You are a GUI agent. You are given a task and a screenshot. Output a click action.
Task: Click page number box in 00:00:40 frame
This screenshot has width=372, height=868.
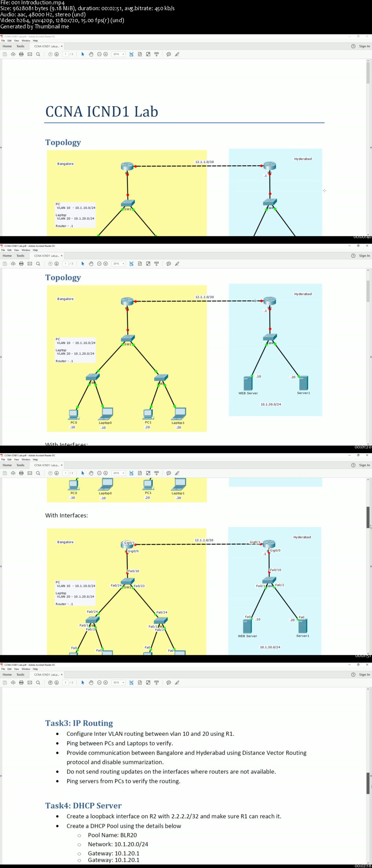click(65, 54)
